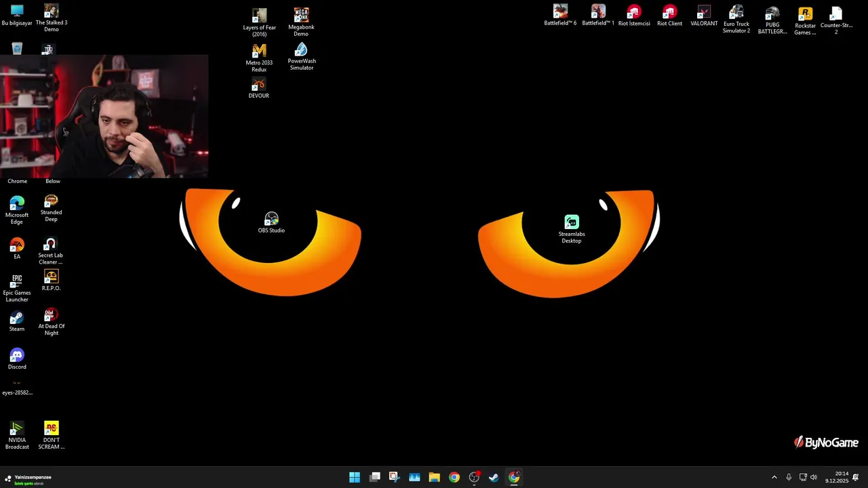Launch Layers of Fear (2016) shortcut
Screen dimensions: 868x488
tap(259, 22)
